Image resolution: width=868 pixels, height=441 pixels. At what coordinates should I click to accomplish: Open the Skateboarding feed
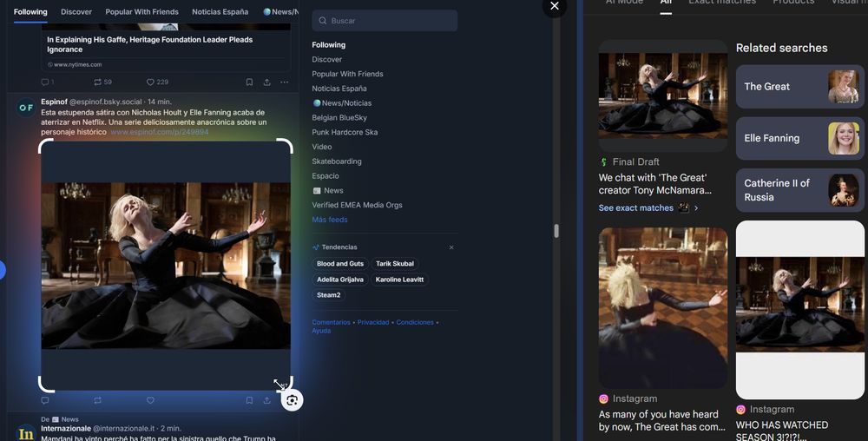pos(337,161)
